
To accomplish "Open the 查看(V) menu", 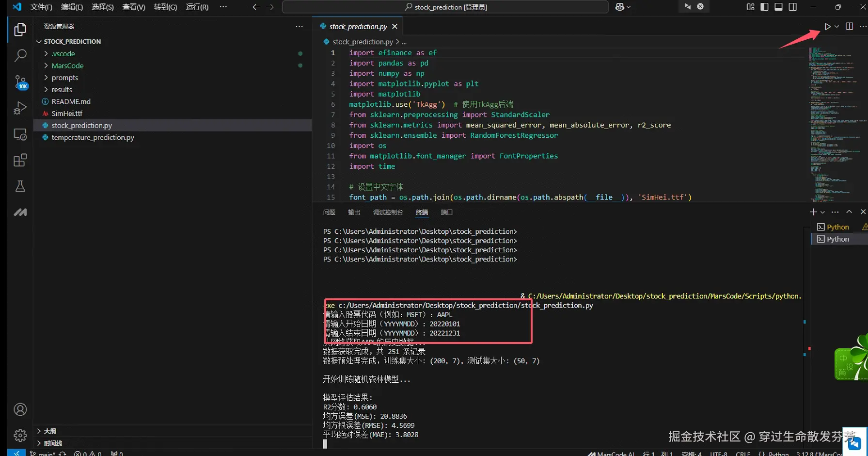I will [x=134, y=7].
